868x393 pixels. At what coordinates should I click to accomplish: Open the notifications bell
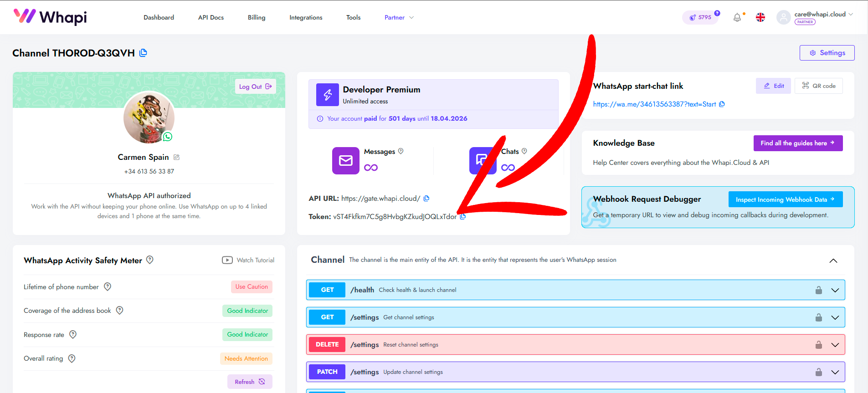[737, 17]
